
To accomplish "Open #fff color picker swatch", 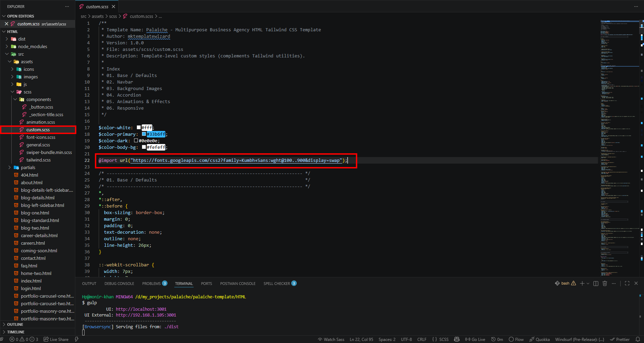I will click(x=139, y=128).
